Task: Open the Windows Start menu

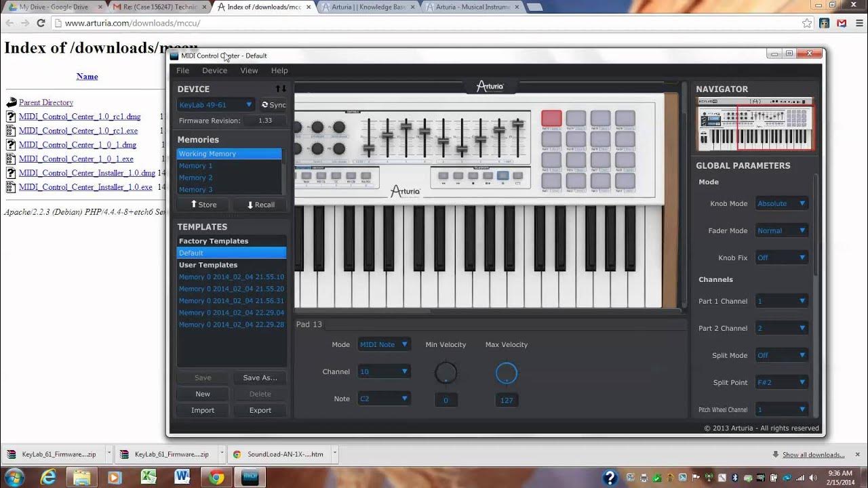Action: (13, 477)
